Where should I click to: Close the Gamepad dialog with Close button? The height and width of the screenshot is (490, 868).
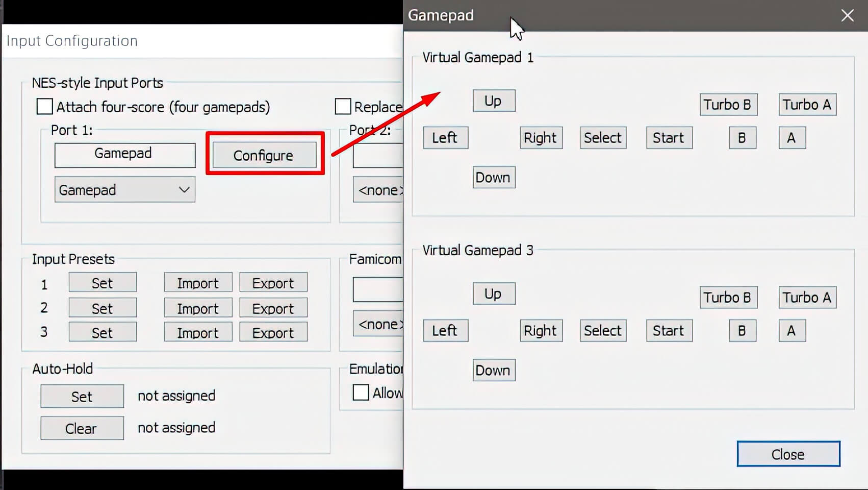coord(788,454)
